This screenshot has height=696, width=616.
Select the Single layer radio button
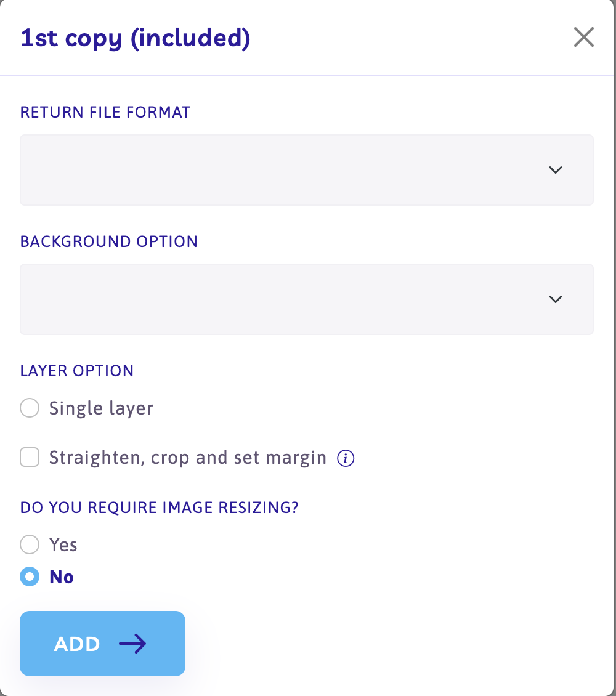30,408
